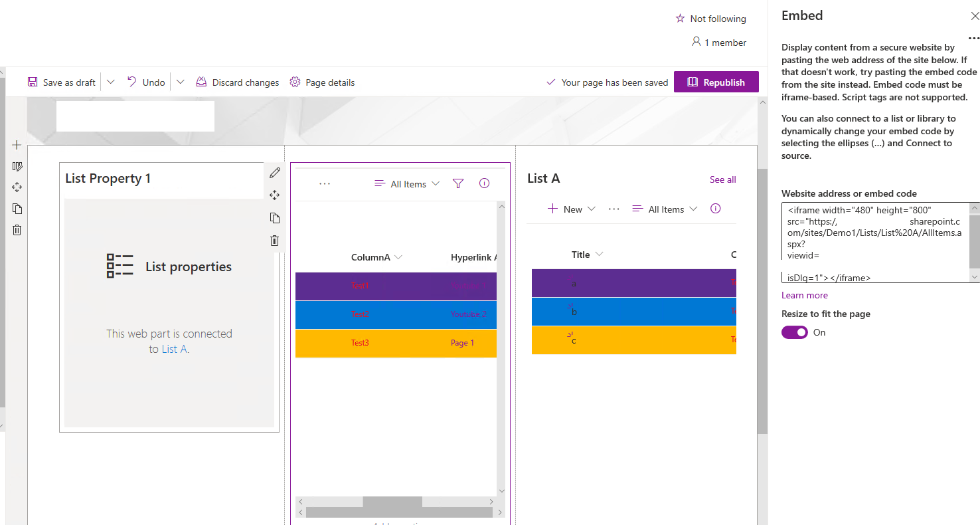Screen dimensions: 980x525
Task: Select the Test2 cell
Action: point(360,314)
